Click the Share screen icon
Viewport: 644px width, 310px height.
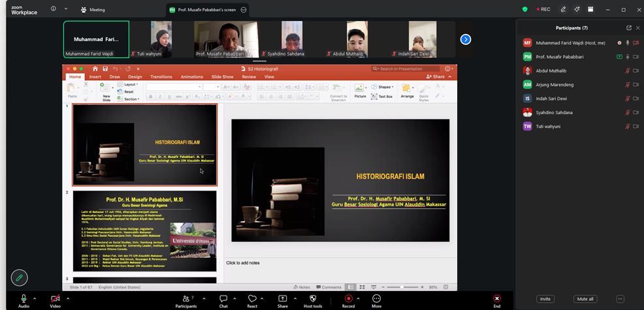coord(283,299)
